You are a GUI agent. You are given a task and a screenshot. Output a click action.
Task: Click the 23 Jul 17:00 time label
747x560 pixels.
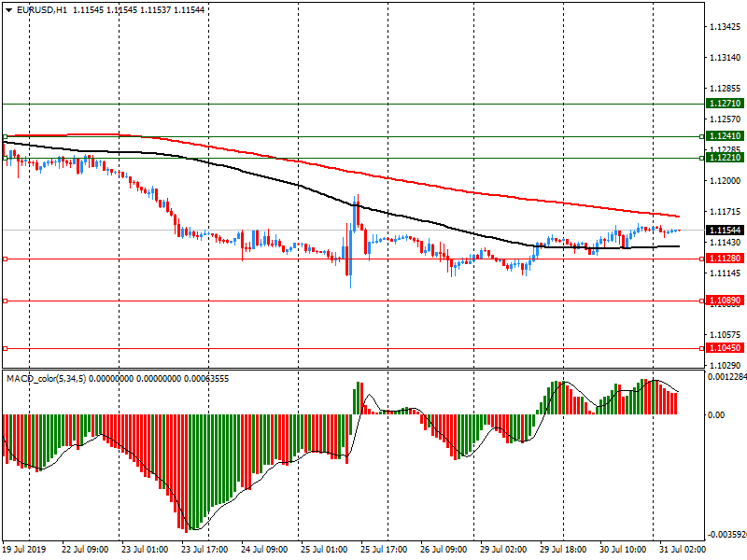tap(204, 550)
